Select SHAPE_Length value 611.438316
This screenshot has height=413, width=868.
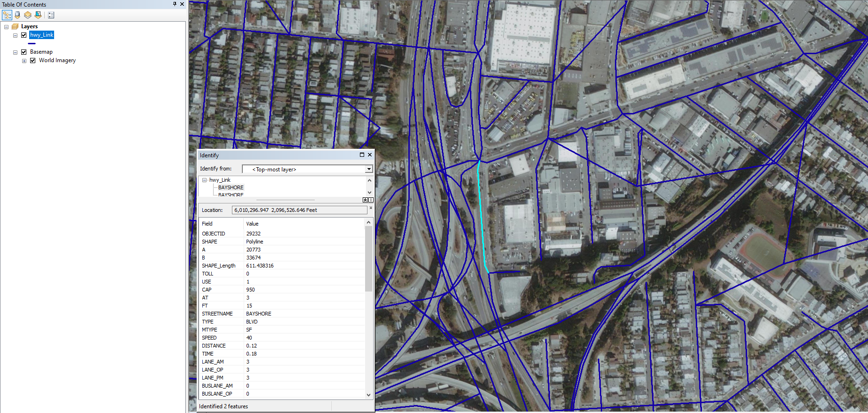260,266
